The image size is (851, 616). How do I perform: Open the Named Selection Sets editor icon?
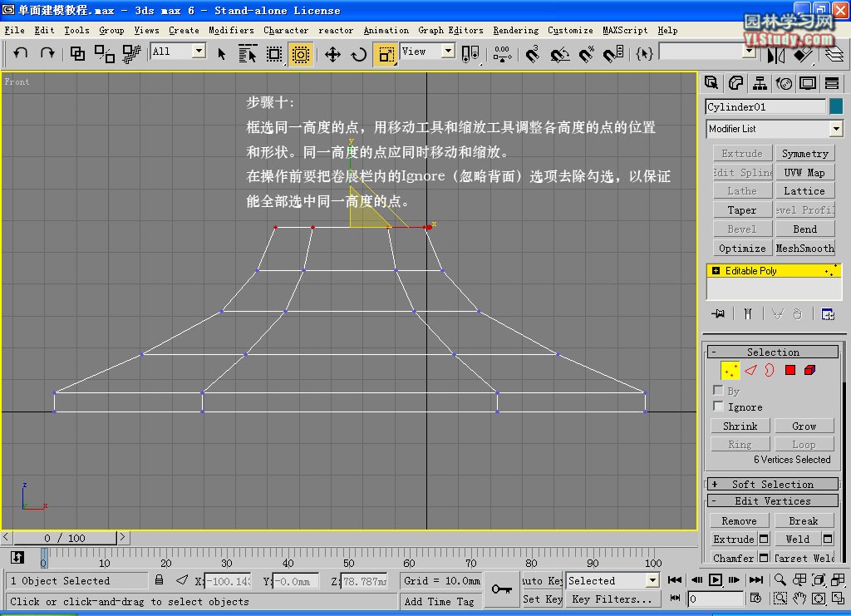click(x=644, y=54)
